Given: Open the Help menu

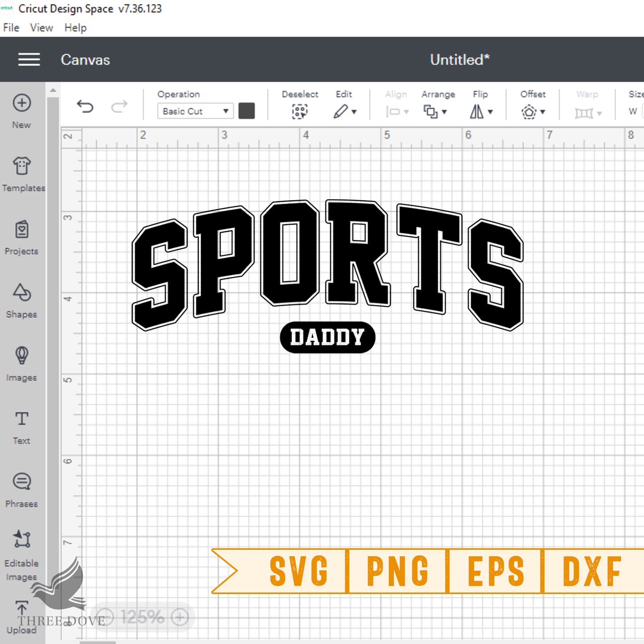Looking at the screenshot, I should [75, 28].
